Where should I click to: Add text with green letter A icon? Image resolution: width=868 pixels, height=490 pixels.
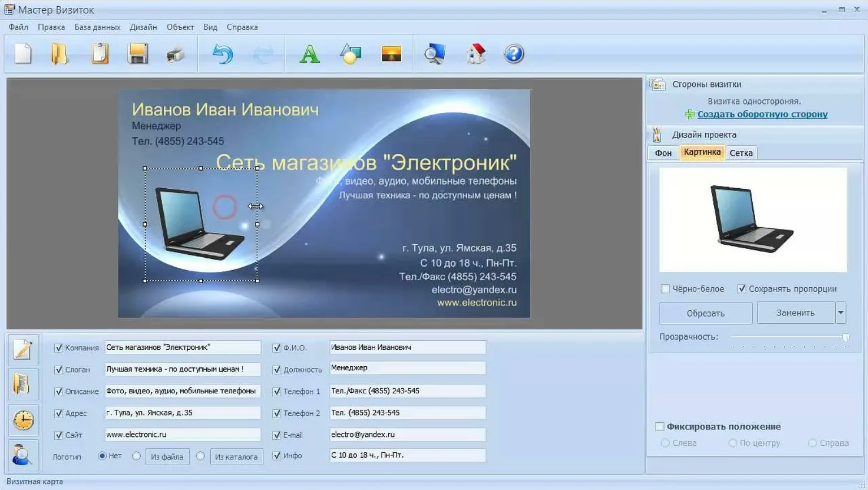tap(309, 54)
